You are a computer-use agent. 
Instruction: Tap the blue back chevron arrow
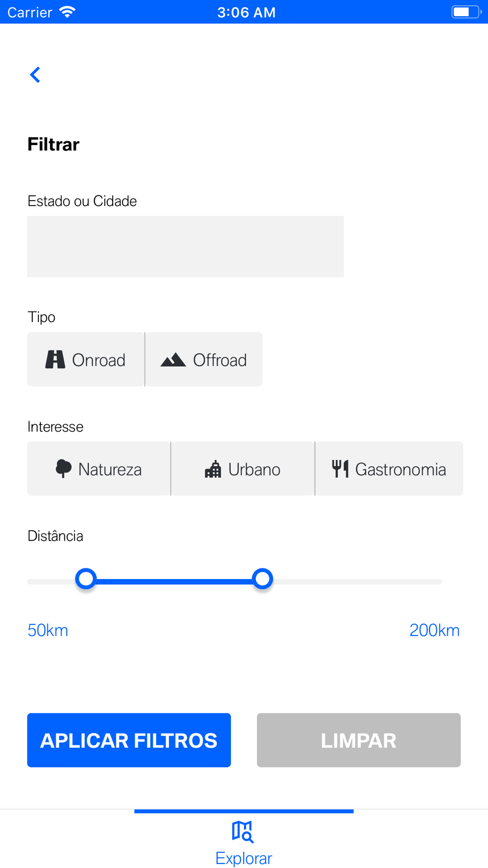(35, 75)
